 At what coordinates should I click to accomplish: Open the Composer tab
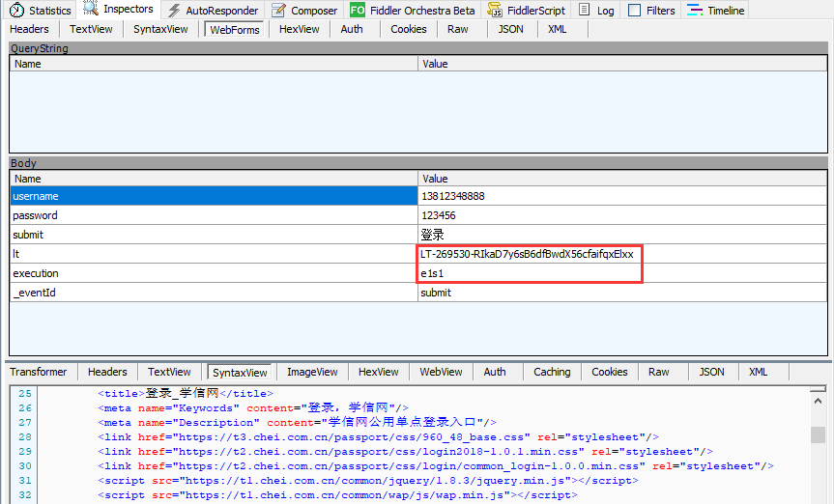304,10
